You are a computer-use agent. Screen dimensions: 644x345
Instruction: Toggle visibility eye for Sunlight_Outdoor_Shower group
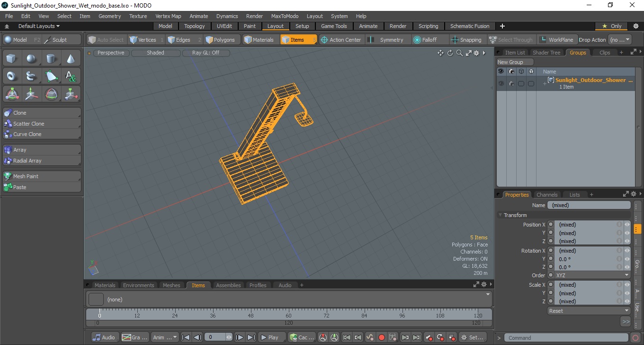coord(501,83)
